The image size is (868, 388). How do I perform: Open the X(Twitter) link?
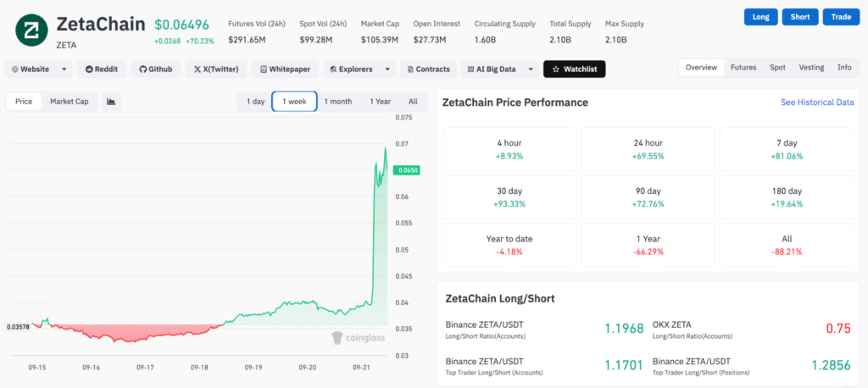[216, 69]
